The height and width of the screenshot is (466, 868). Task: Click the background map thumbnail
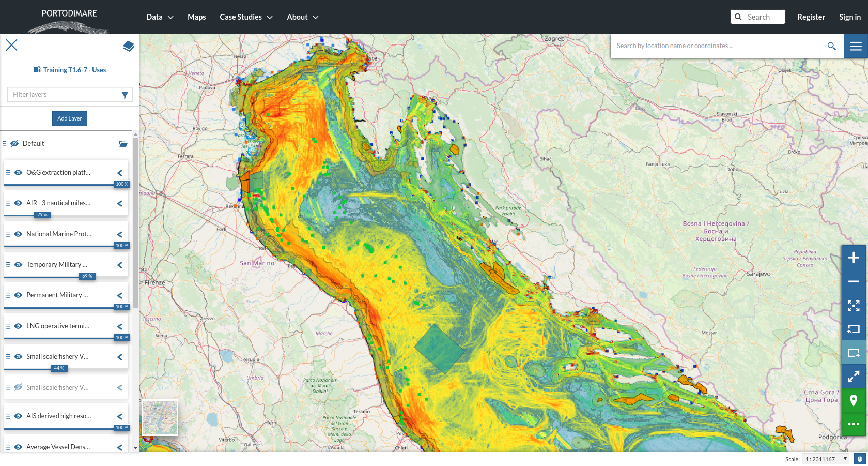click(160, 417)
